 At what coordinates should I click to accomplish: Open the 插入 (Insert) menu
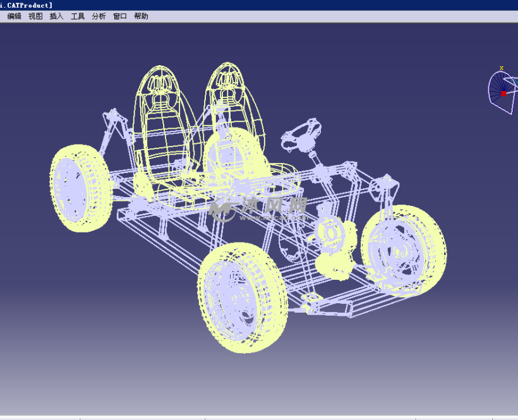click(x=57, y=16)
